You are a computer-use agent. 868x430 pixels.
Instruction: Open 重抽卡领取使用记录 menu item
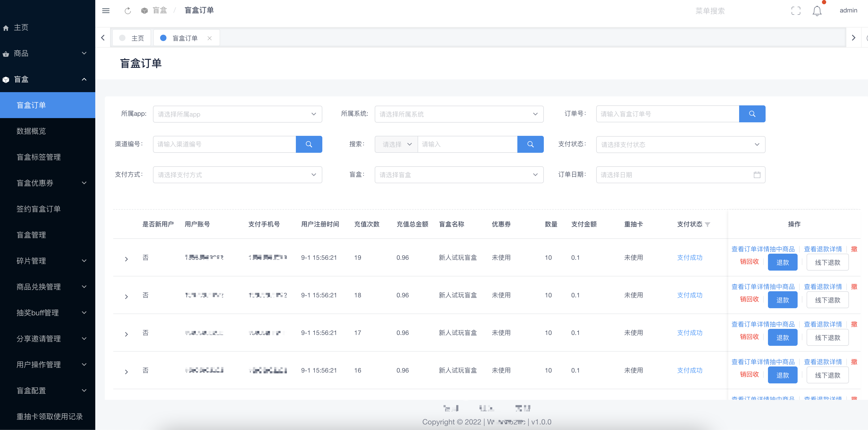click(48, 416)
